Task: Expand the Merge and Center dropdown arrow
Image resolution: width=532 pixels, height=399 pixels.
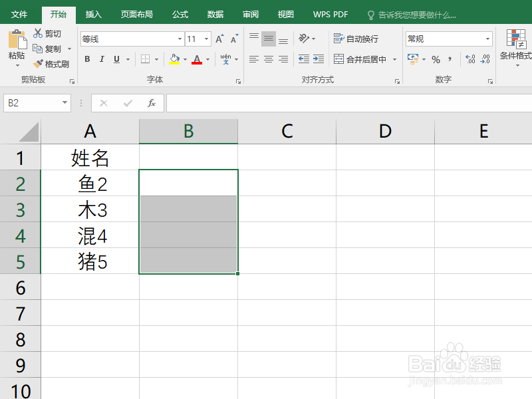Action: point(394,59)
